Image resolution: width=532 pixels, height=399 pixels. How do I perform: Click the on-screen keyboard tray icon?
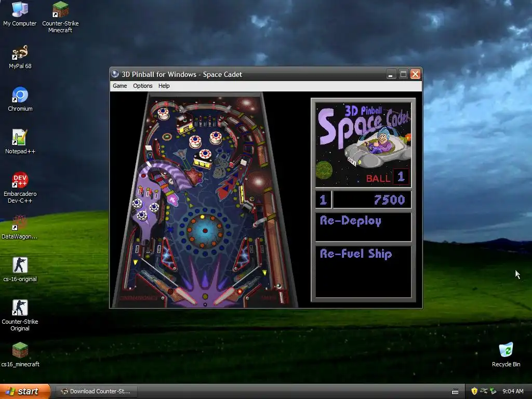click(x=455, y=392)
